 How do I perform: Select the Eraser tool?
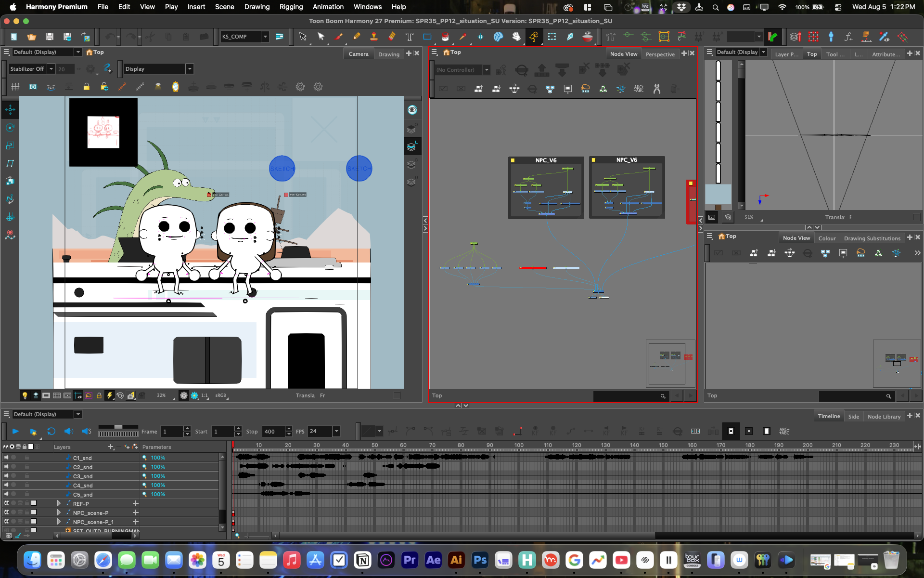coord(392,37)
